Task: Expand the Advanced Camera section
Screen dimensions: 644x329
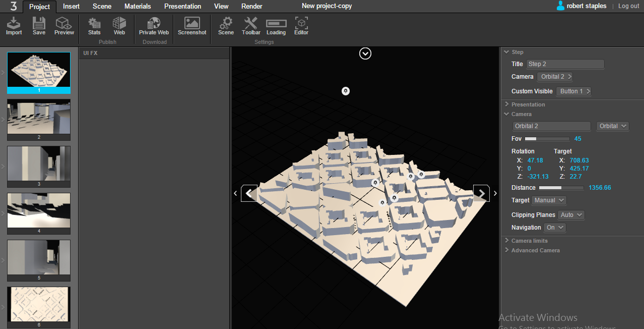Action: (535, 250)
